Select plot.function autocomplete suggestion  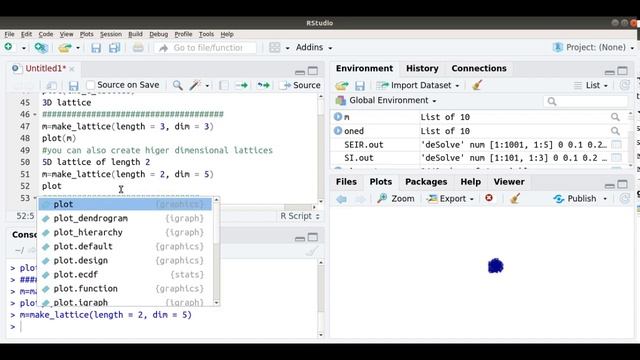125,289
